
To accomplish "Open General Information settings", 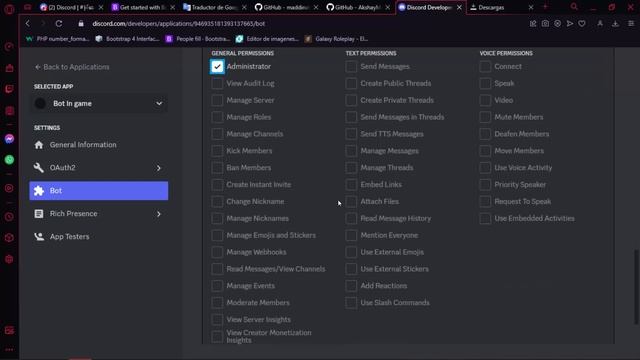I will pyautogui.click(x=99, y=144).
